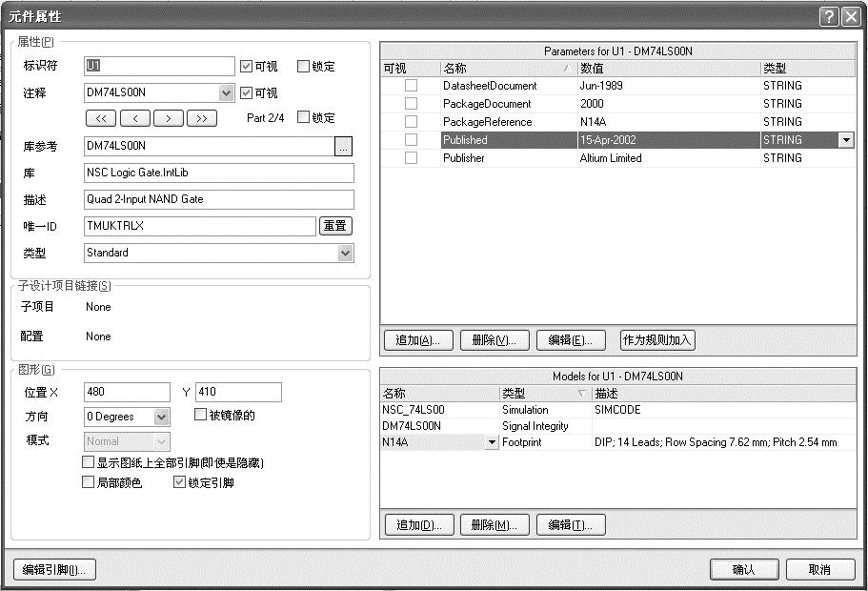The image size is (868, 591).
Task: Toggle 可视 checkbox beside the 标识符 field
Action: tap(247, 67)
